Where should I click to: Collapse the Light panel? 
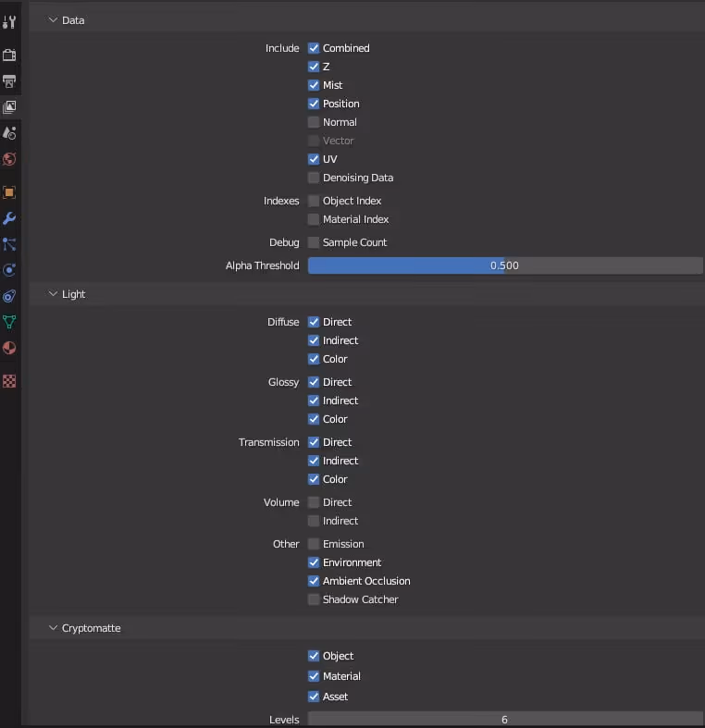coord(53,294)
